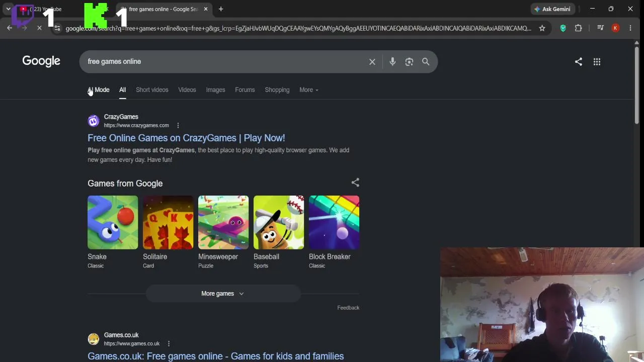This screenshot has height=362, width=644.
Task: Open the Games.co.uk result options menu
Action: [169, 343]
